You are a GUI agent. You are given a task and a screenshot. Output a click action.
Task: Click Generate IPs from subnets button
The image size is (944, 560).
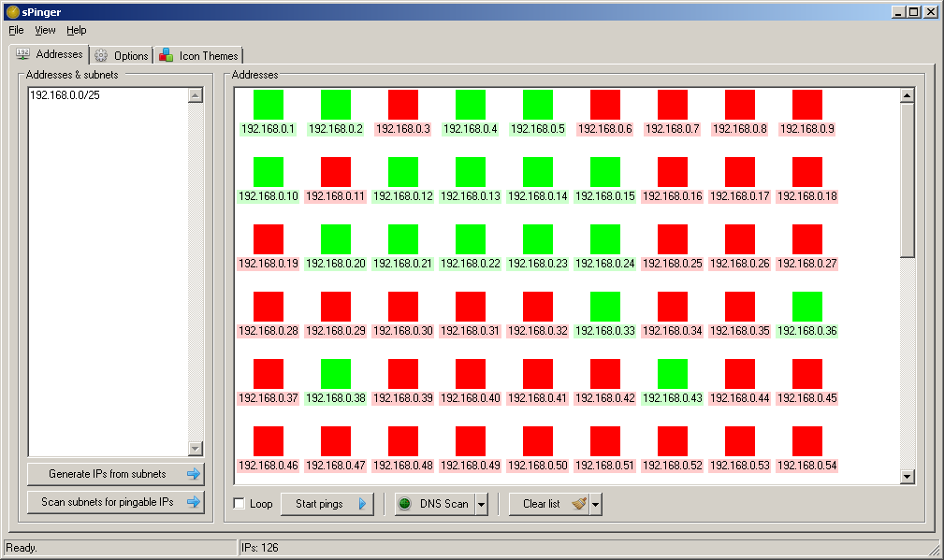[x=116, y=474]
